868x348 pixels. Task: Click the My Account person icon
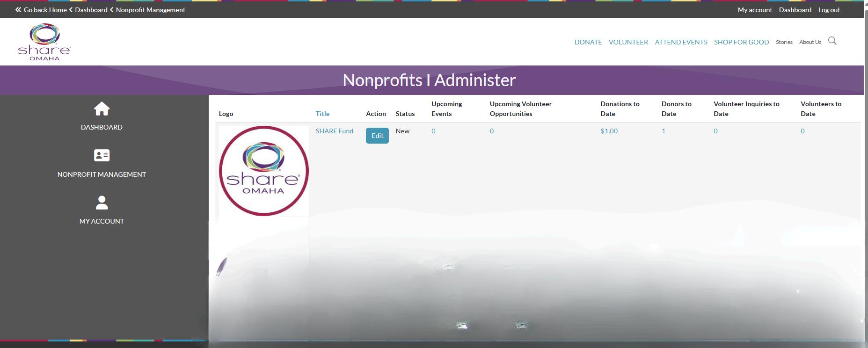(x=102, y=203)
